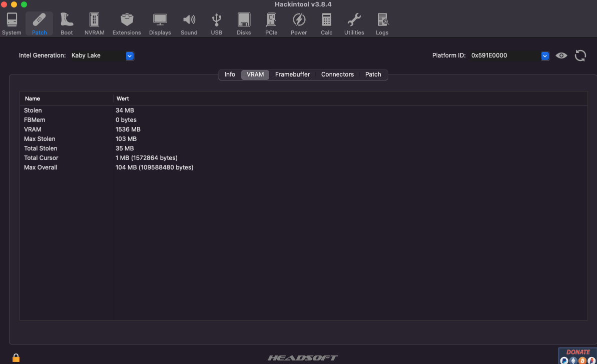Click the 1 MB (1572864 bytes) value
Screen dimensions: 597x364
[146, 158]
